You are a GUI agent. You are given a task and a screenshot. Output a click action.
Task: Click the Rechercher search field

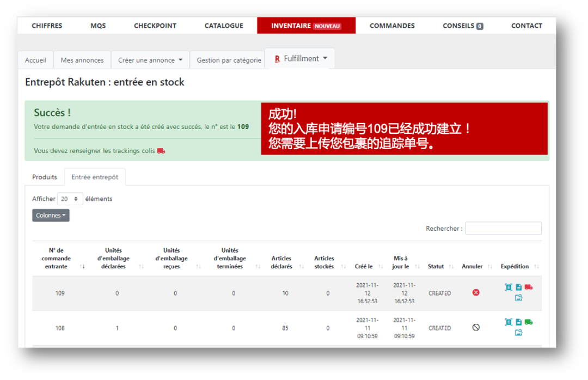click(x=503, y=228)
